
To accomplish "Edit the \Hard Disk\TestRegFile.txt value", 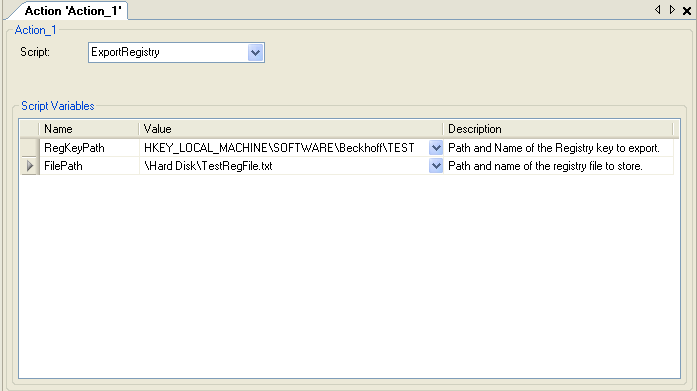I will [284, 166].
